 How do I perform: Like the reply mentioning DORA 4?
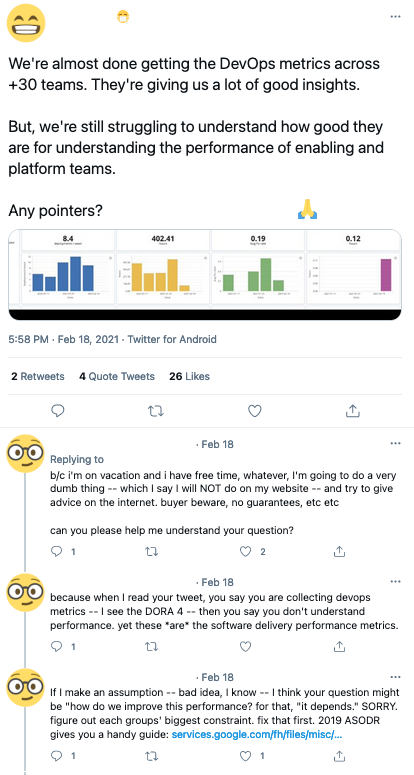(x=246, y=646)
